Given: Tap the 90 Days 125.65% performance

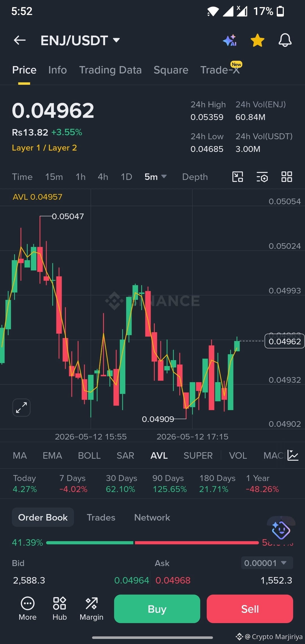Looking at the screenshot, I should (x=169, y=484).
